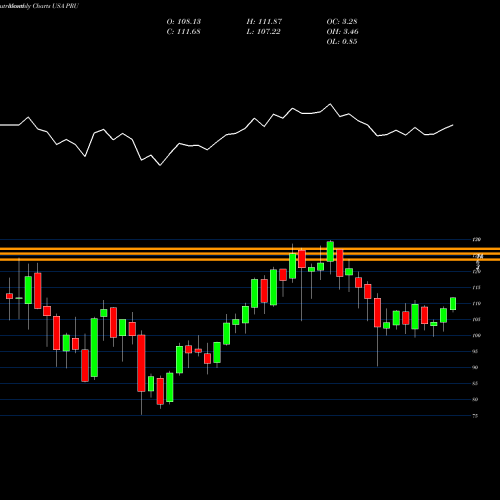500x500 pixels.
Task: Click the 85 price axis label
Action: point(475,383)
